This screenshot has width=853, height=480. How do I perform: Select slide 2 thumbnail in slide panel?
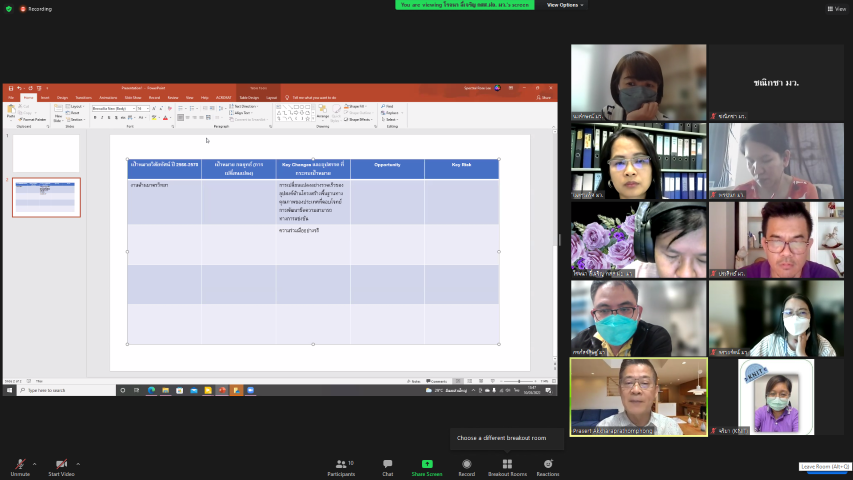click(46, 197)
